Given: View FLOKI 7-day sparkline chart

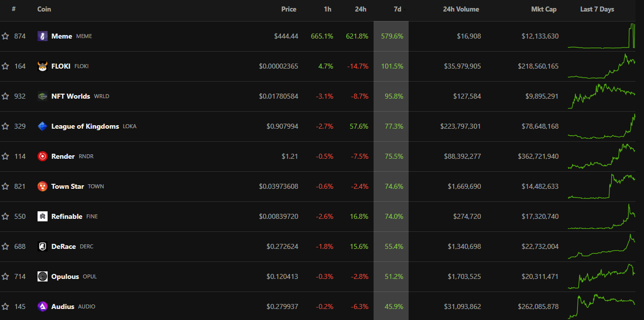Looking at the screenshot, I should tap(601, 66).
